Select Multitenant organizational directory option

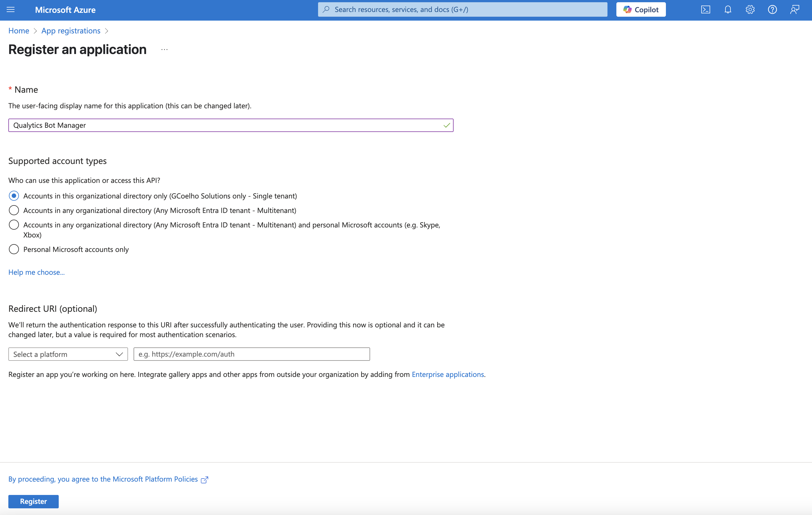(14, 210)
